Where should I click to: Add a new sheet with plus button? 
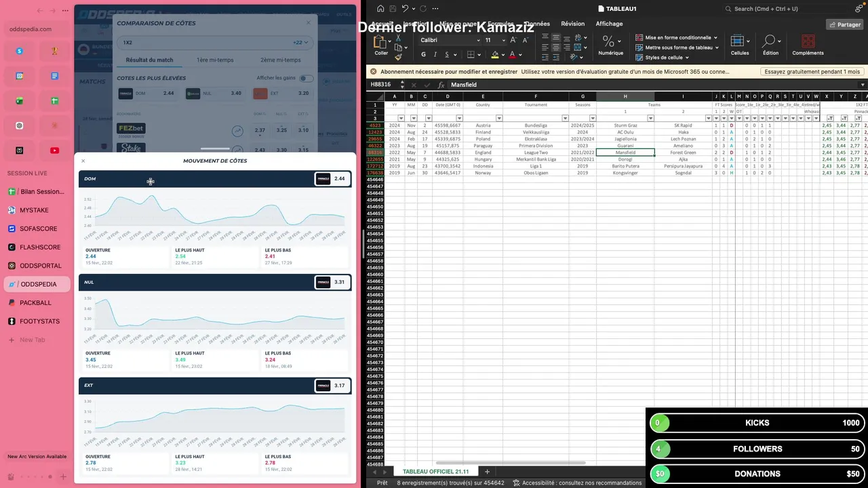[486, 472]
